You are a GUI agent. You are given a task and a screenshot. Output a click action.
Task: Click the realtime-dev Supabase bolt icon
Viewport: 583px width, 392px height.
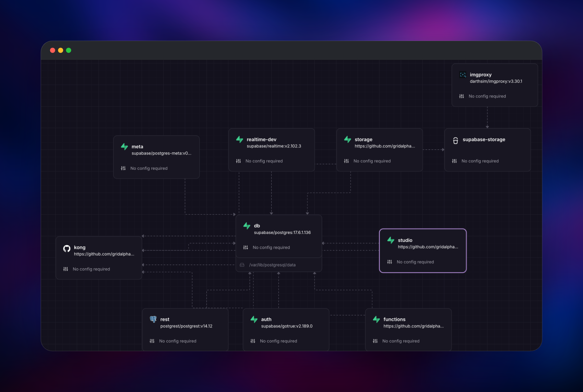point(239,140)
